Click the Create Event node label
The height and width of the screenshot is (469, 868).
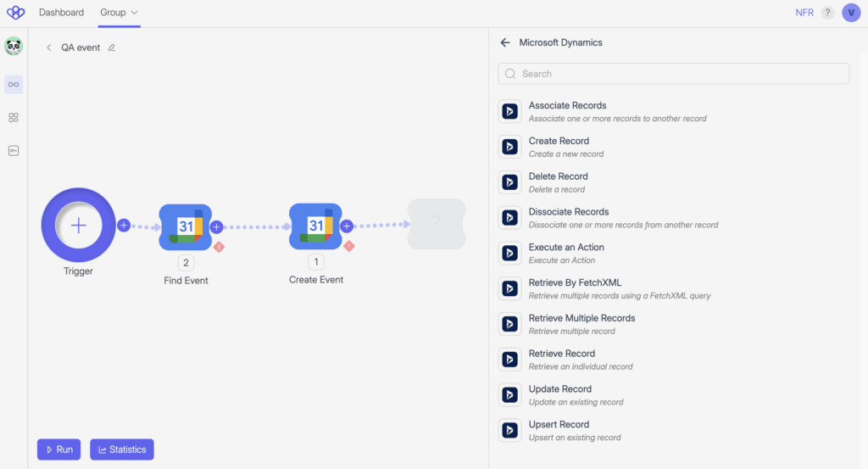[x=316, y=280]
